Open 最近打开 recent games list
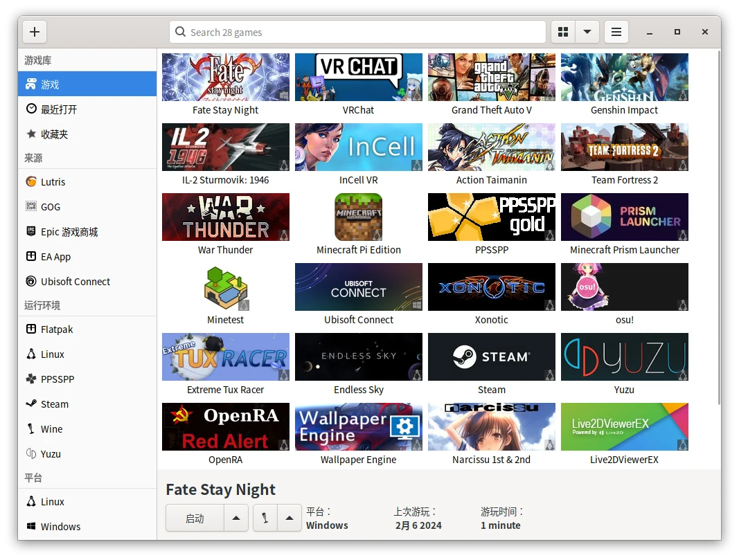Viewport: 739px width, 560px height. (59, 109)
